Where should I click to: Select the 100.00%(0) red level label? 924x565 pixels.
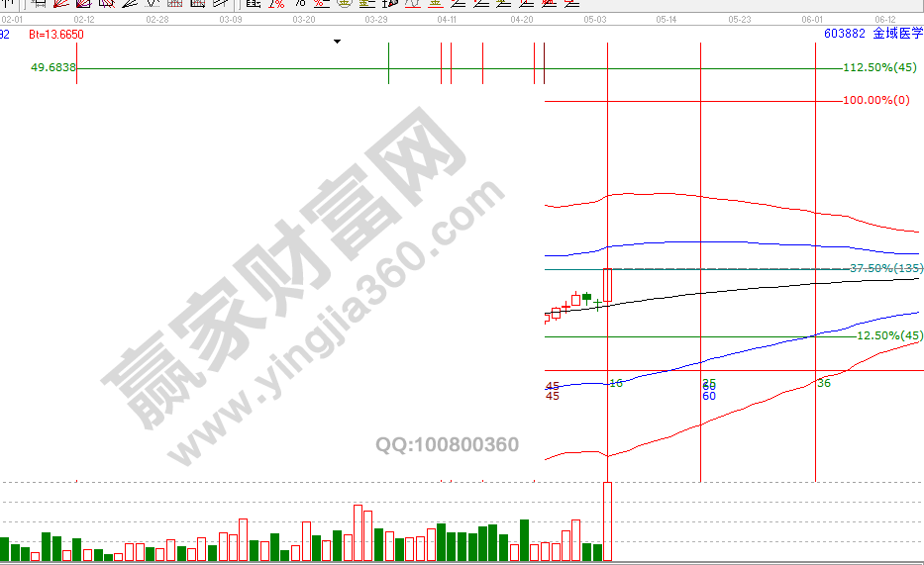click(x=875, y=101)
